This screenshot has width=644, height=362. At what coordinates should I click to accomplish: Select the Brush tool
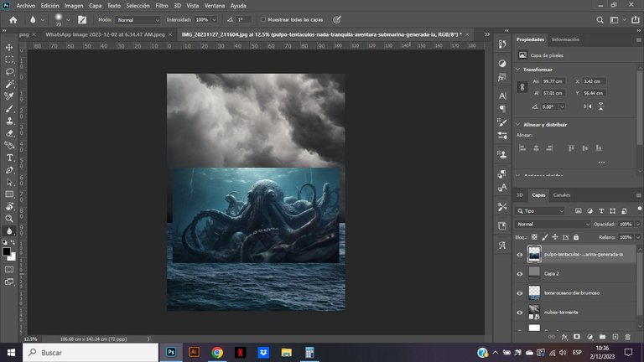click(9, 109)
